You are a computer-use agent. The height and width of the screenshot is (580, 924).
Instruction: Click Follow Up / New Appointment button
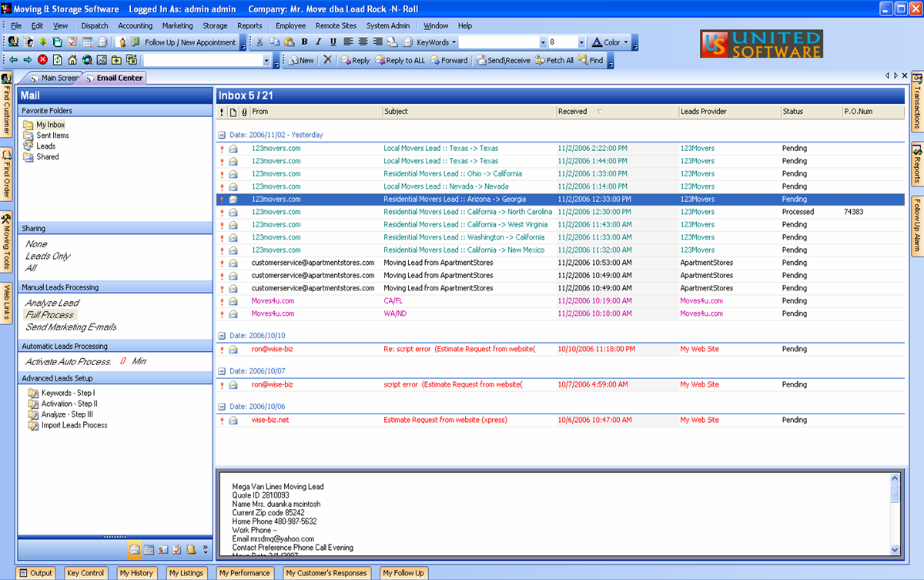pos(183,42)
